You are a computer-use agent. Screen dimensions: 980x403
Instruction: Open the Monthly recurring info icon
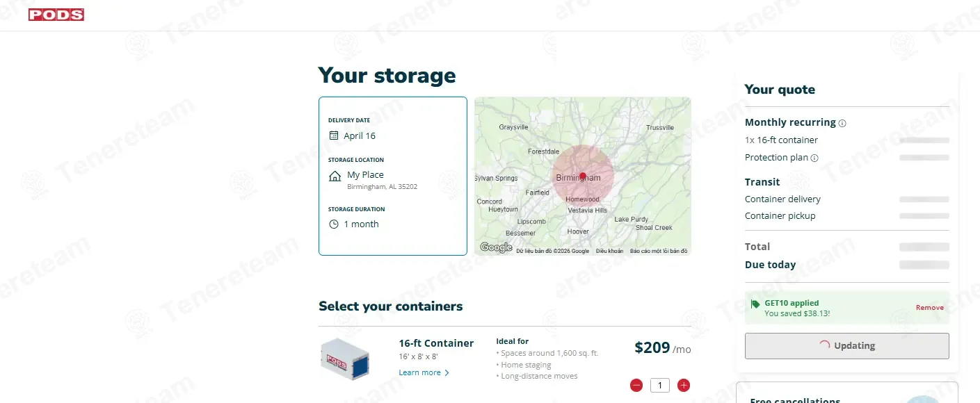click(842, 123)
